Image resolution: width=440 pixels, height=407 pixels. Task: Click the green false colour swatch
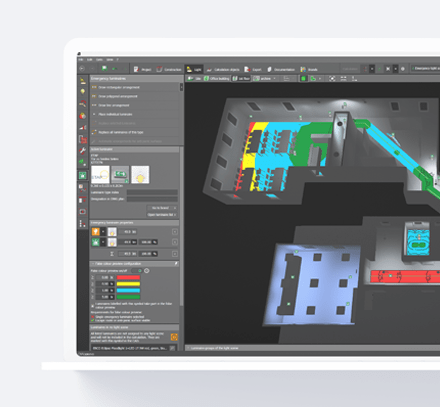click(128, 297)
